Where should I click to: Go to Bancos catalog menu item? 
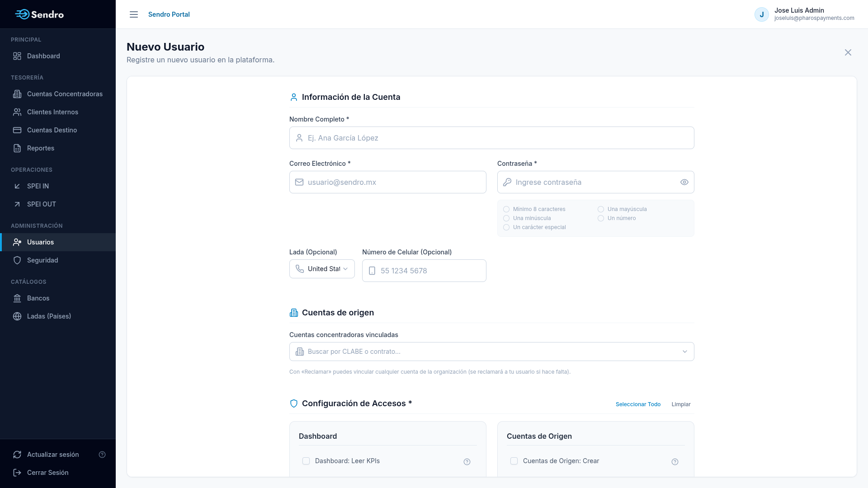click(x=58, y=298)
